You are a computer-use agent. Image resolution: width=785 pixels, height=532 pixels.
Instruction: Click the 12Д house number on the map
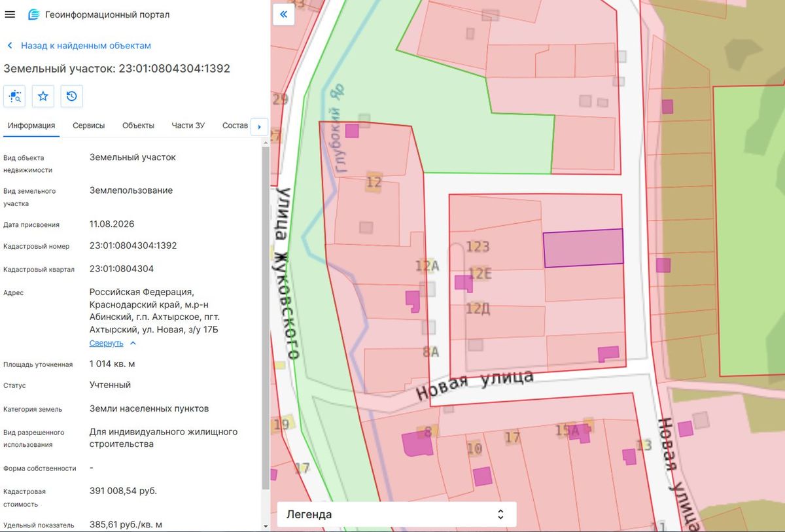coord(478,308)
